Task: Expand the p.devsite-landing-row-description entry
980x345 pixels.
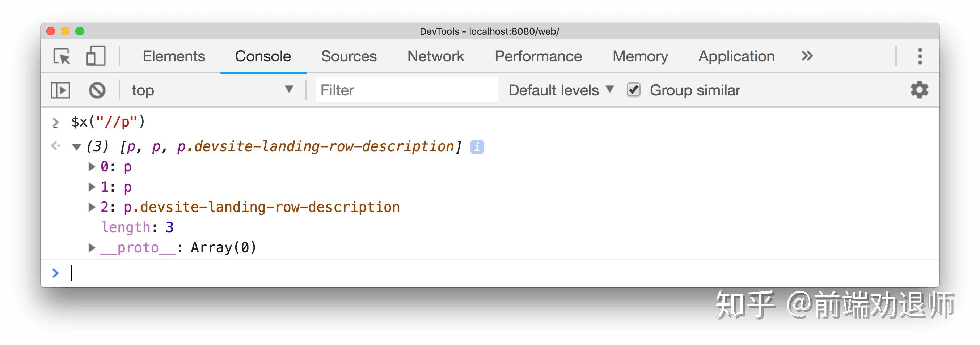Action: 91,207
